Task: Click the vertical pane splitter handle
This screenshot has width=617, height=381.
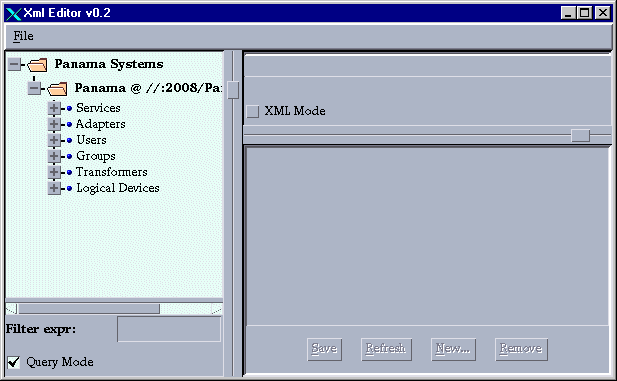Action: point(233,90)
